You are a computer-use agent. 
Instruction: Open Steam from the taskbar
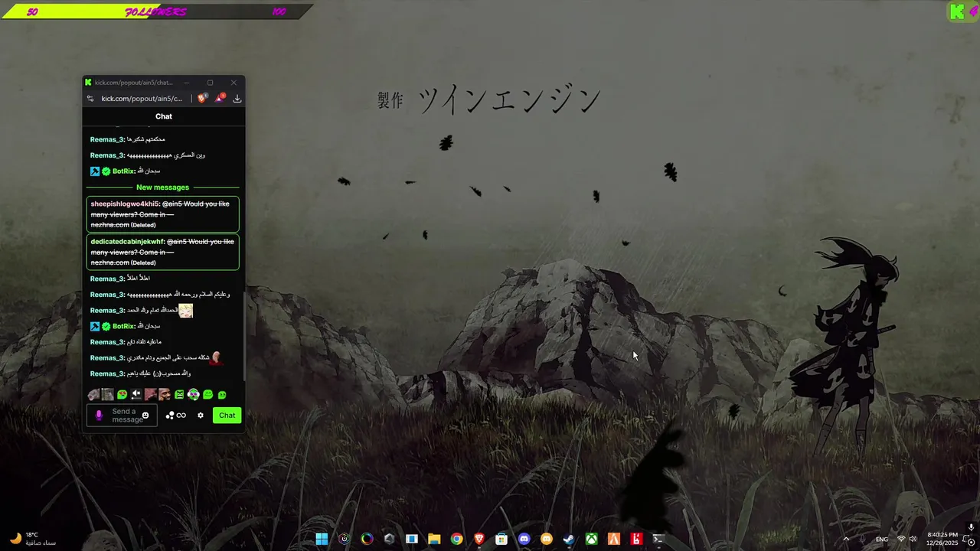[569, 539]
